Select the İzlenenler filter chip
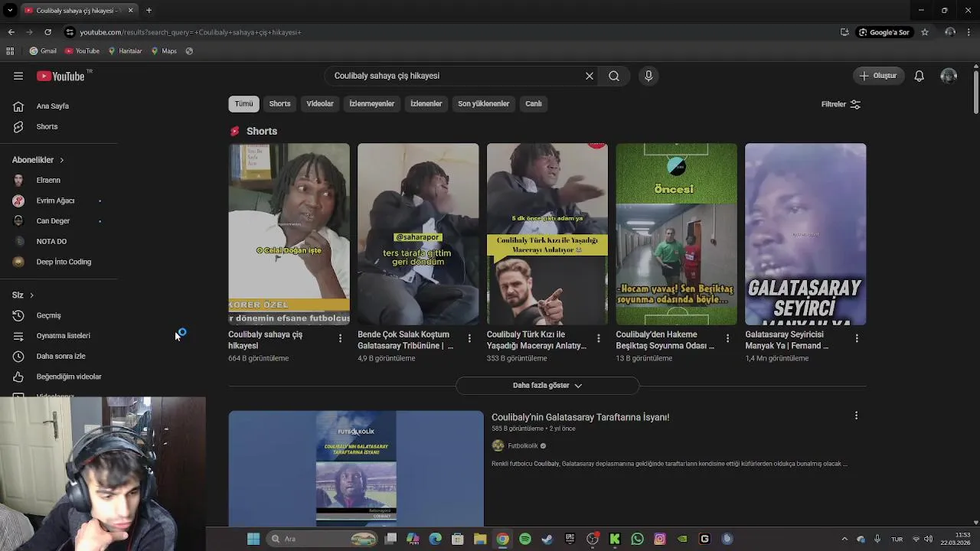 click(x=426, y=104)
